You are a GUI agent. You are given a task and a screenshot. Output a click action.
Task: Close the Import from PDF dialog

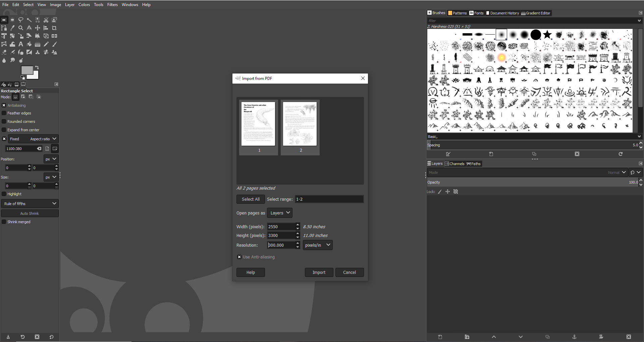(363, 78)
